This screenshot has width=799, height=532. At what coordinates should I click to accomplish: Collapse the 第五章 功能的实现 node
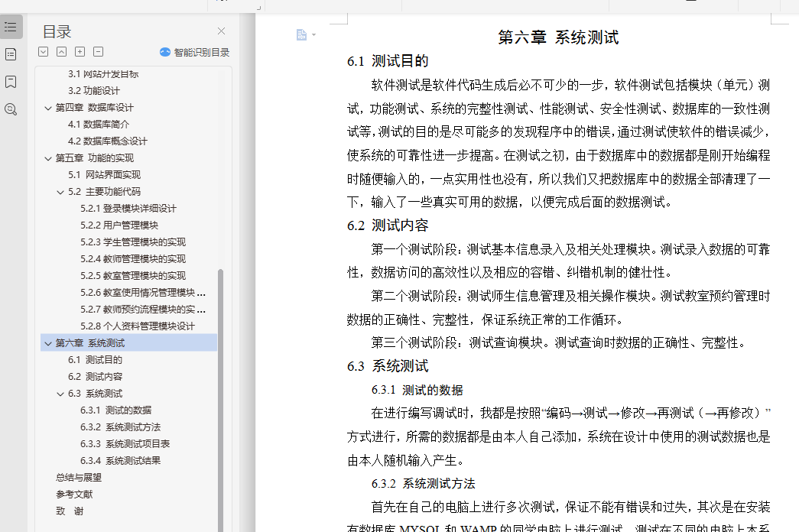click(48, 158)
